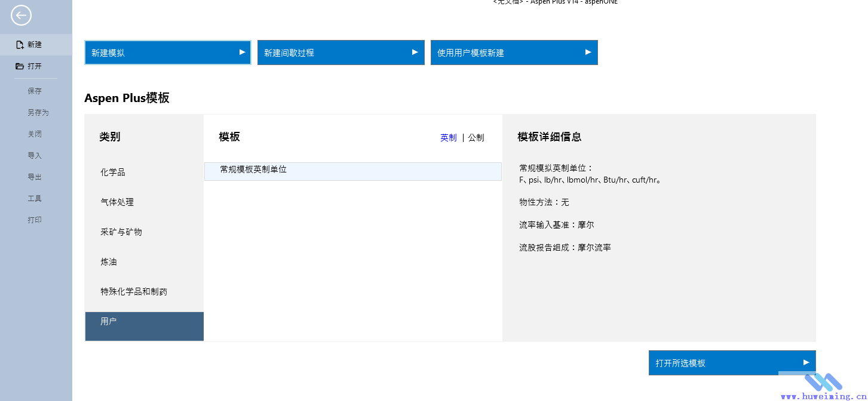
Task: Choose 保存 in the sidebar
Action: click(x=35, y=91)
